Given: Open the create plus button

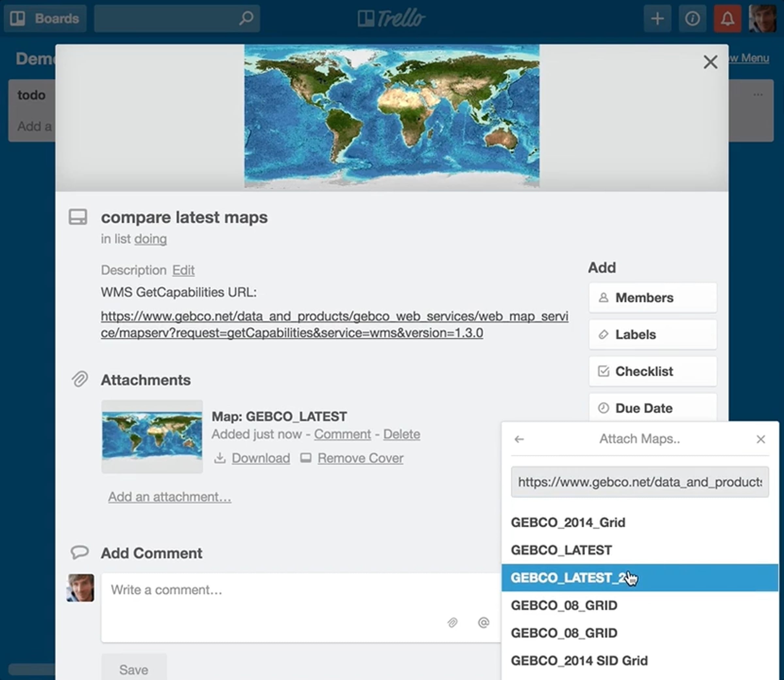Looking at the screenshot, I should coord(658,18).
